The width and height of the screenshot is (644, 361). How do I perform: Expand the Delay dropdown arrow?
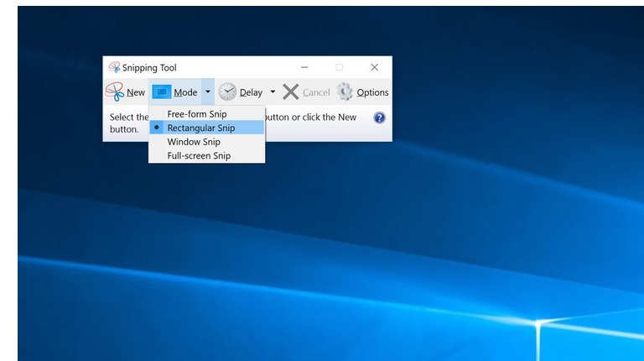(273, 92)
